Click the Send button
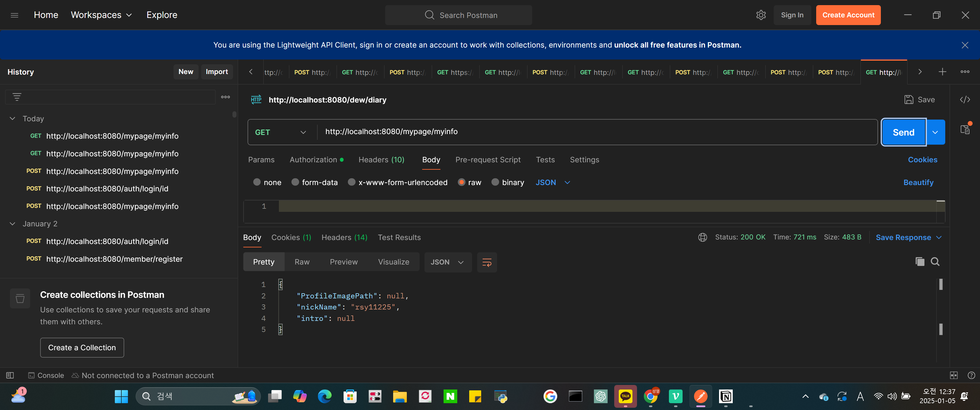Viewport: 980px width, 410px height. 904,132
